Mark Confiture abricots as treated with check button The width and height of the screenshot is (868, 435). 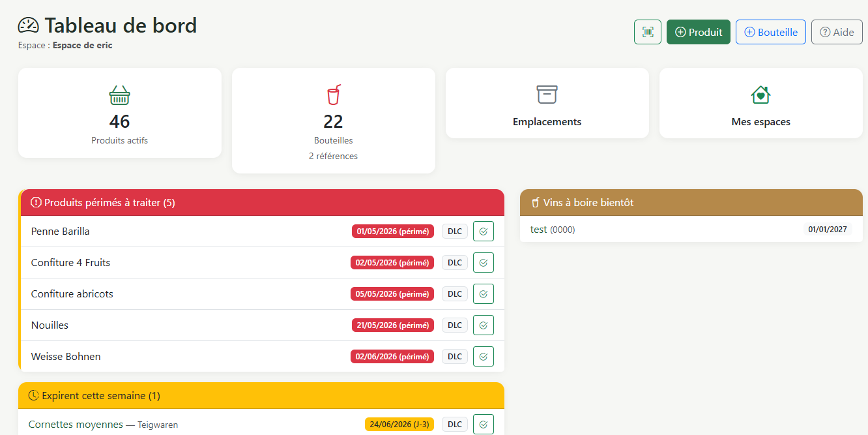tap(484, 294)
